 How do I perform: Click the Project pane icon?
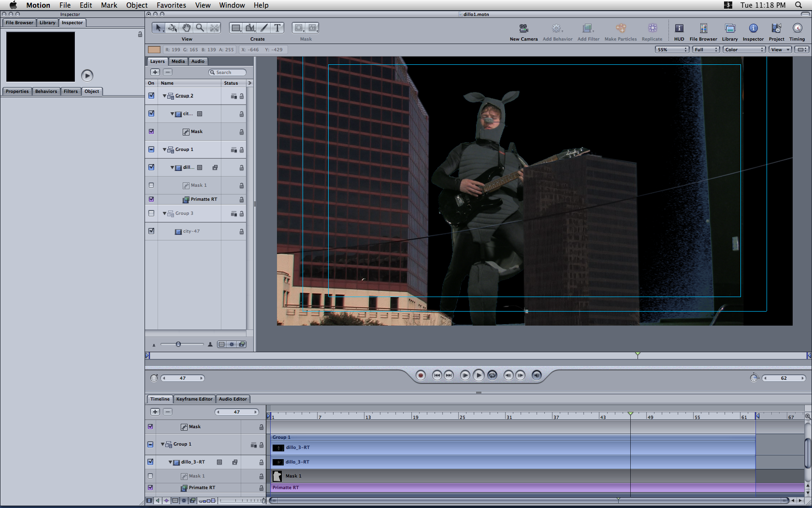pos(776,29)
